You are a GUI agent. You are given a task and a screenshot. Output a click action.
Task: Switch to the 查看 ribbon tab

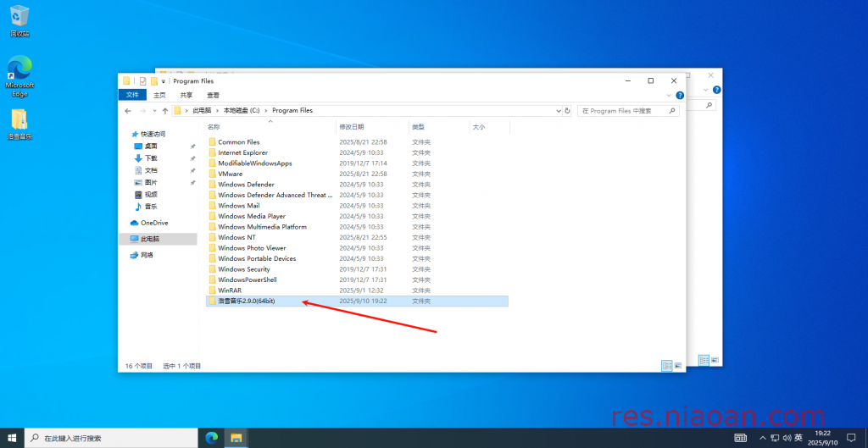coord(213,95)
